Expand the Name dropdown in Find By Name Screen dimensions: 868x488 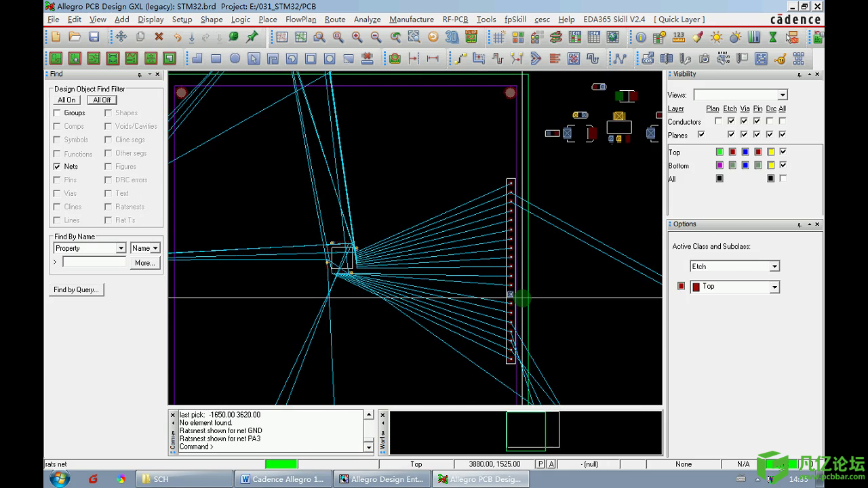coord(155,248)
